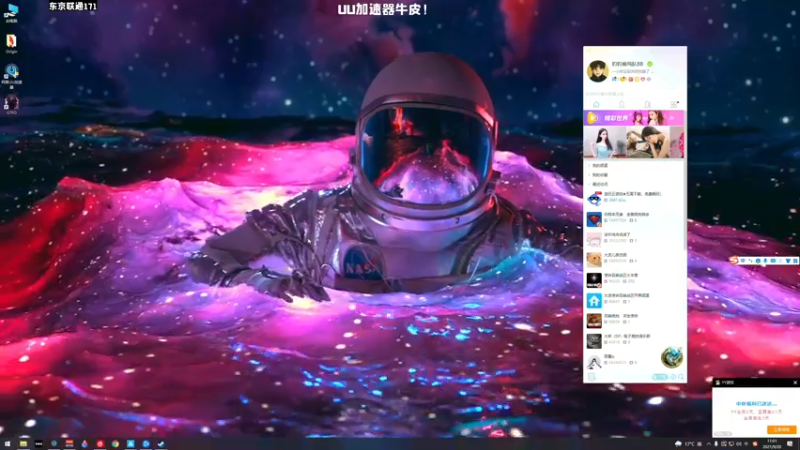Open the channel with the brown game cover avatar
Viewport: 800px width, 450px height.
[634, 320]
